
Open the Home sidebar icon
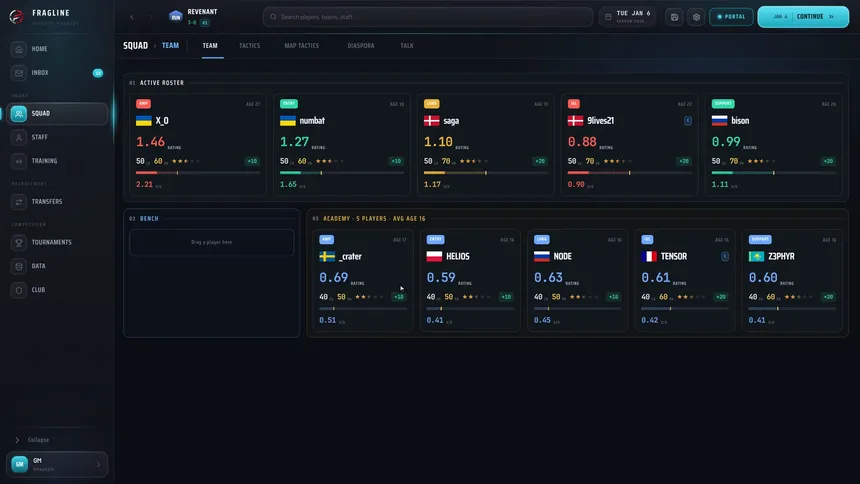point(19,49)
